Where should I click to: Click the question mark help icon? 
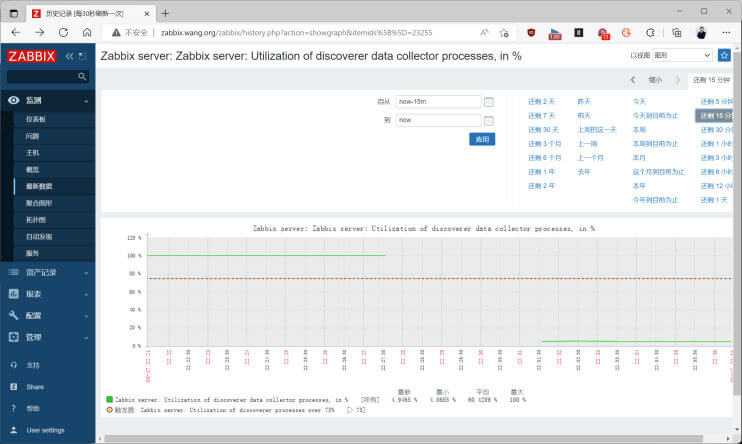(x=14, y=408)
